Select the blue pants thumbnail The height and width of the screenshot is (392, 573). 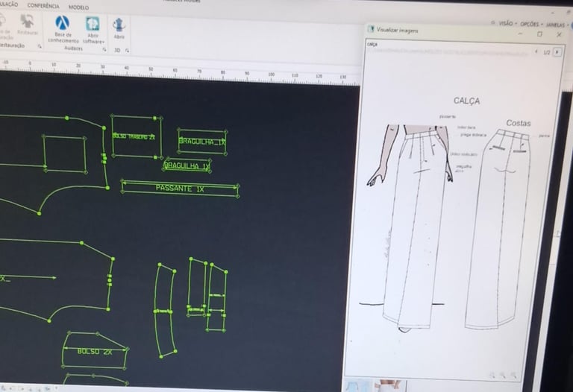point(357,385)
